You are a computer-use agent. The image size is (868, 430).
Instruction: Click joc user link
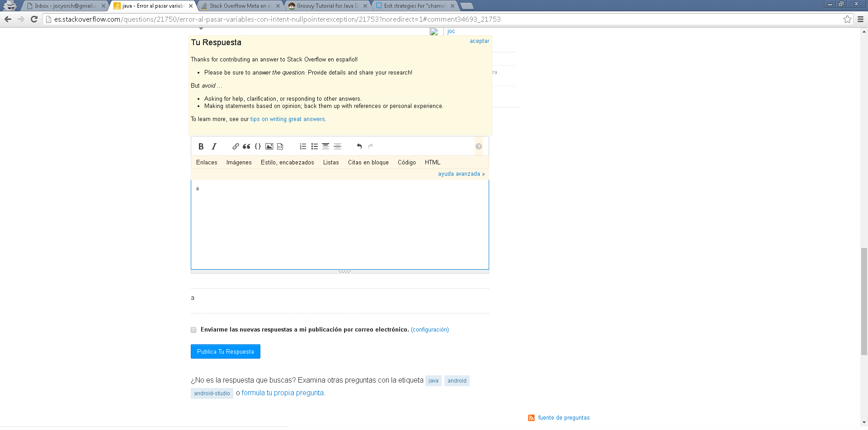pos(451,31)
